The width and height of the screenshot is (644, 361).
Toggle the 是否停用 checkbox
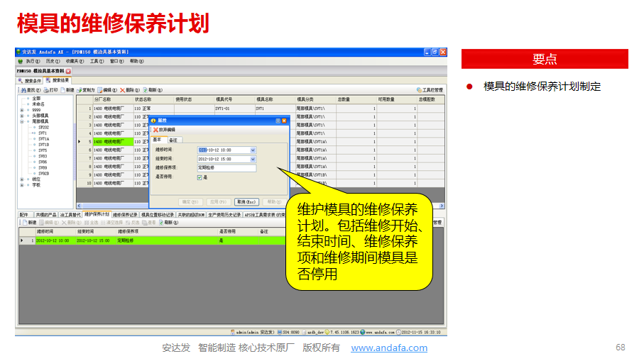coord(200,177)
